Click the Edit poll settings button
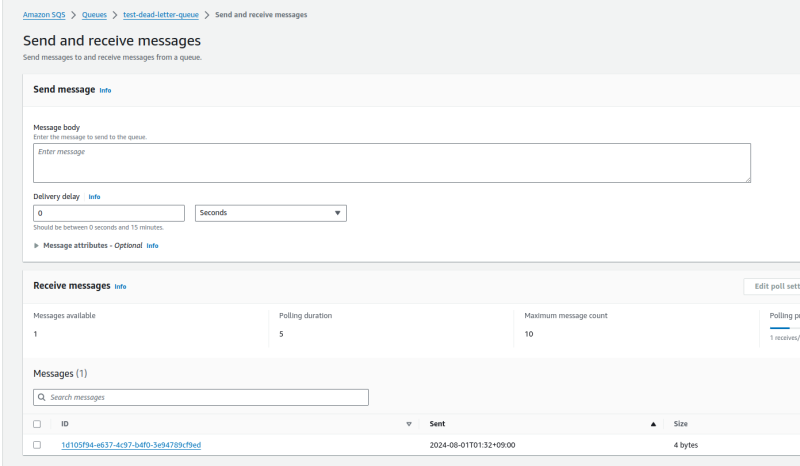Viewport: 800px width, 466px height. pyautogui.click(x=774, y=286)
